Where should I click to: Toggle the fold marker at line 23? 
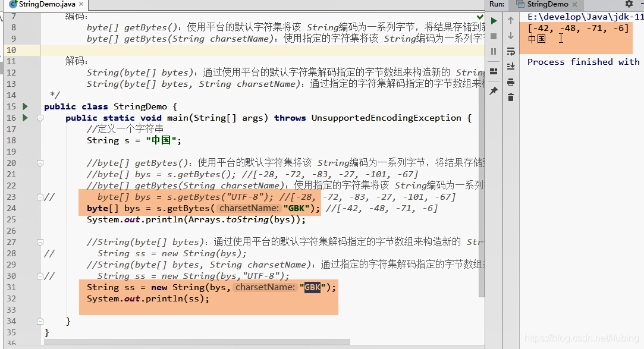40,197
